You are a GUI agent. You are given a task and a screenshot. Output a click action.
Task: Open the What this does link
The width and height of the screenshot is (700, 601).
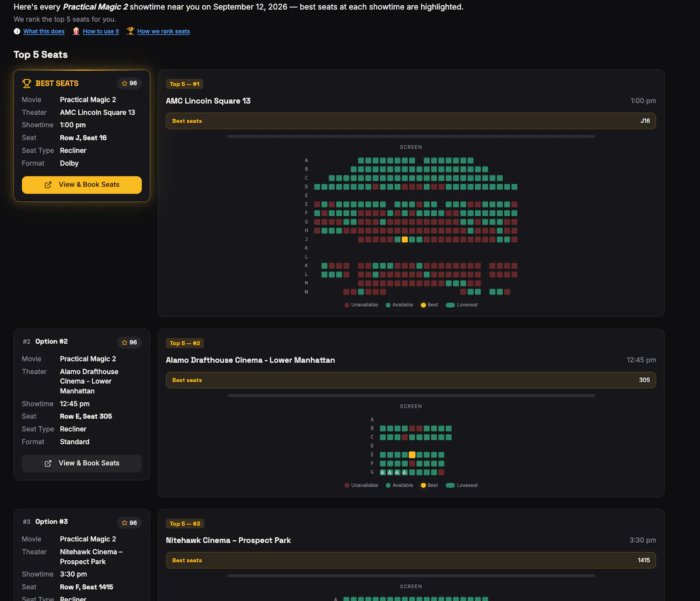(44, 31)
